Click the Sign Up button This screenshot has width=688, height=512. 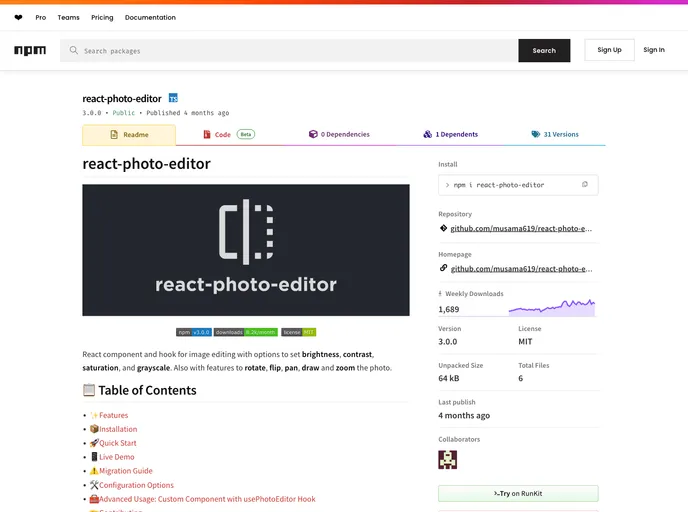tap(609, 50)
